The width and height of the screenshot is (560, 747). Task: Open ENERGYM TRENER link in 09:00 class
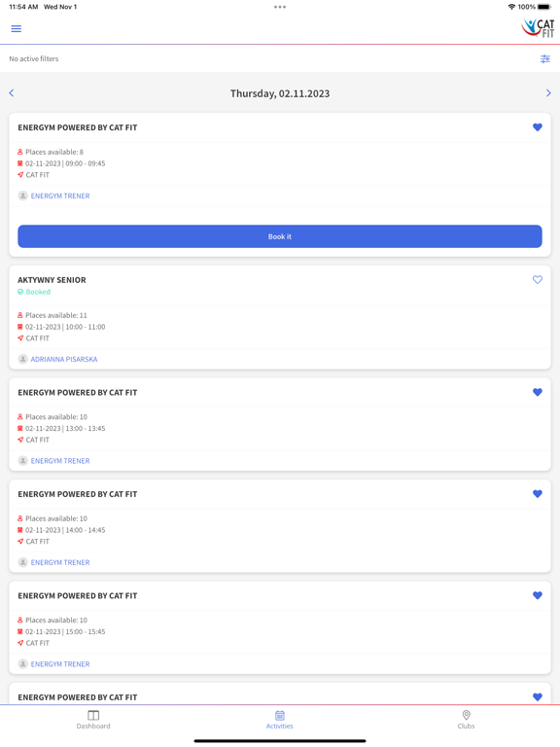coord(60,196)
